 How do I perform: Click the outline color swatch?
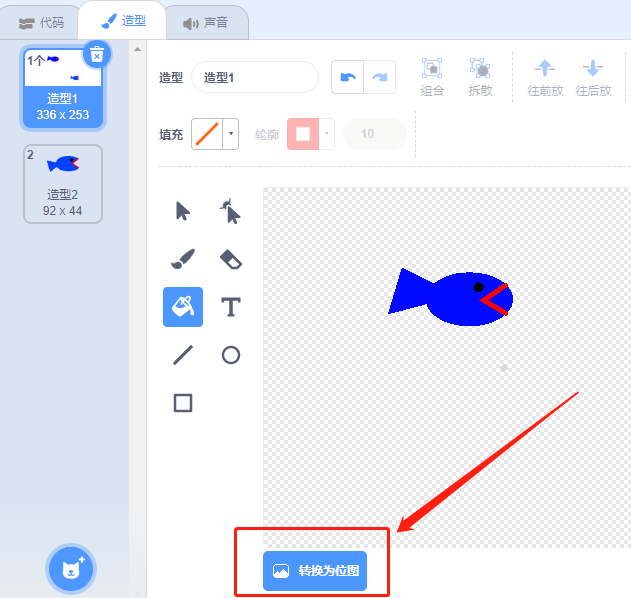click(x=303, y=134)
